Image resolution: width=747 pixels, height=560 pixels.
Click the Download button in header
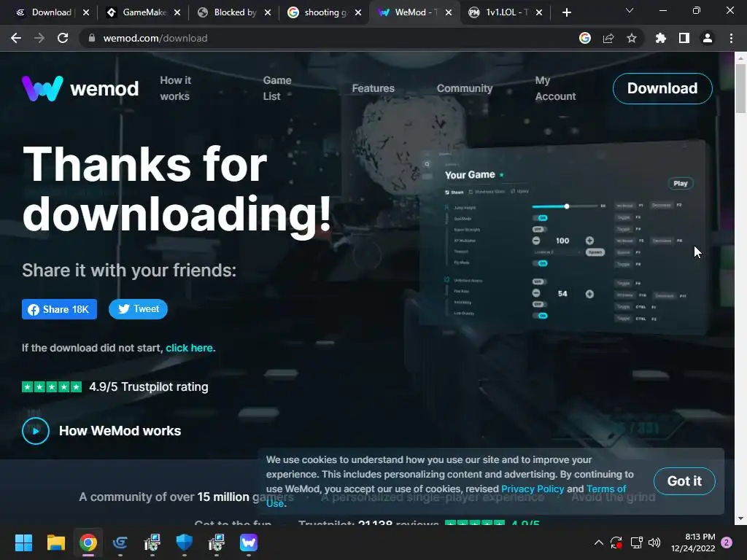662,88
